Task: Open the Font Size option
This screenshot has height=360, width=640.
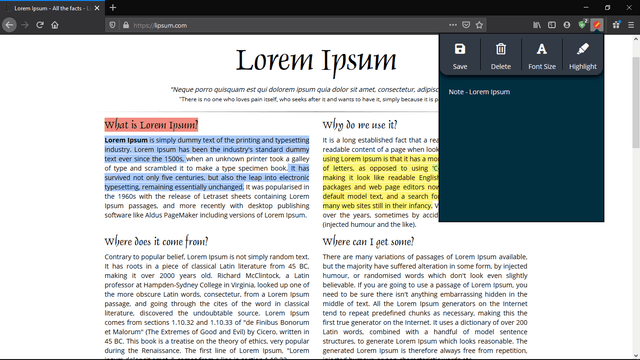Action: coord(542,55)
